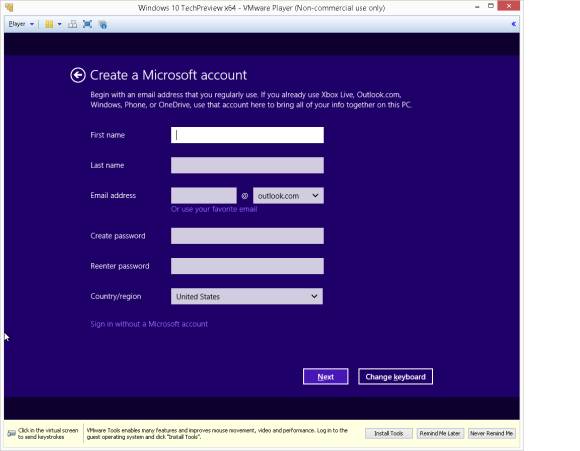580x451 pixels.
Task: Click the collapse toolbar arrow at right
Action: [x=513, y=24]
